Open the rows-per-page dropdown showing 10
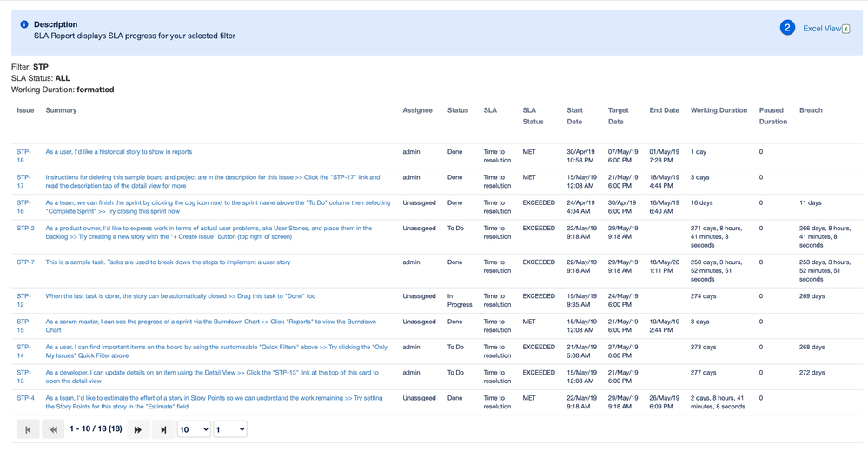Image resolution: width=868 pixels, height=451 pixels. [x=194, y=429]
